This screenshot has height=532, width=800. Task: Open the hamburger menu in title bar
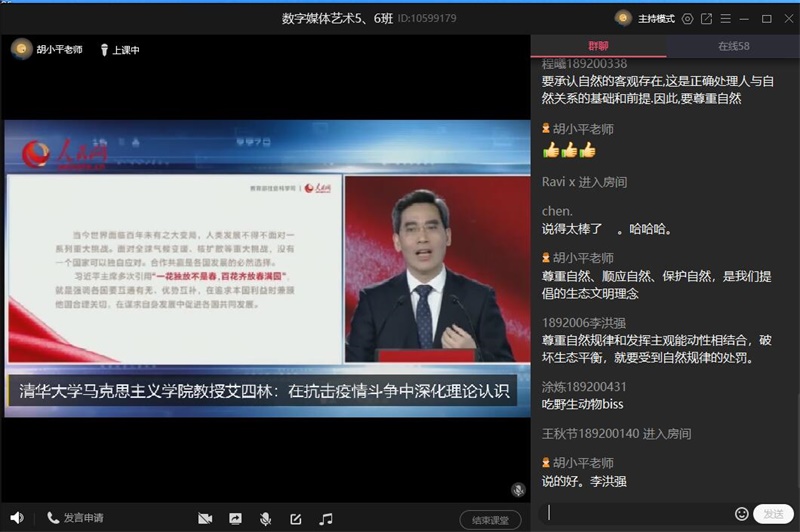click(725, 18)
